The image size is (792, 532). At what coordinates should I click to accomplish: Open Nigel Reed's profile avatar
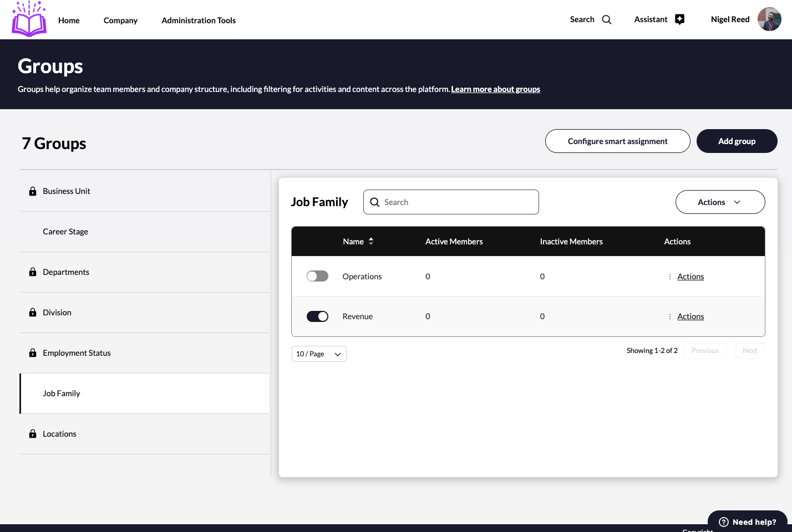tap(769, 19)
